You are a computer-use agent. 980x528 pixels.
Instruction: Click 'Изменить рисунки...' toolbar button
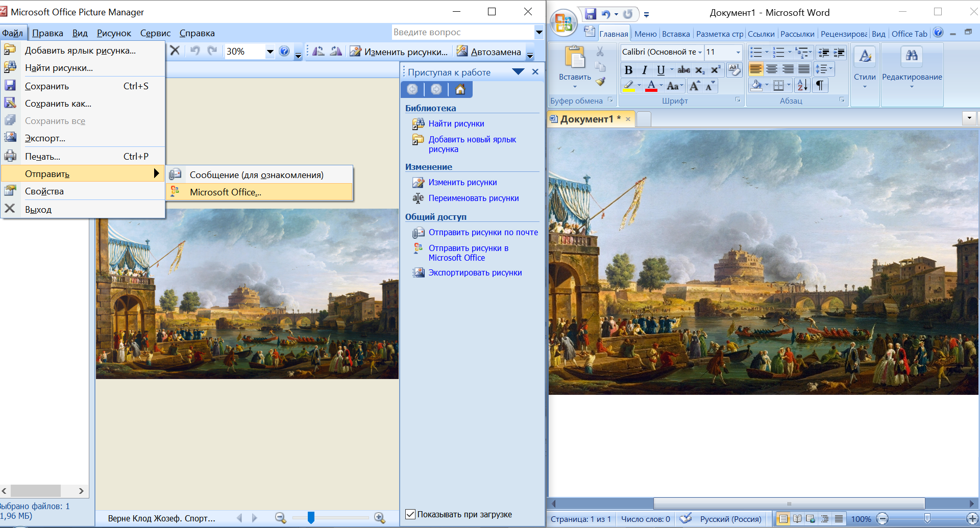coord(399,52)
